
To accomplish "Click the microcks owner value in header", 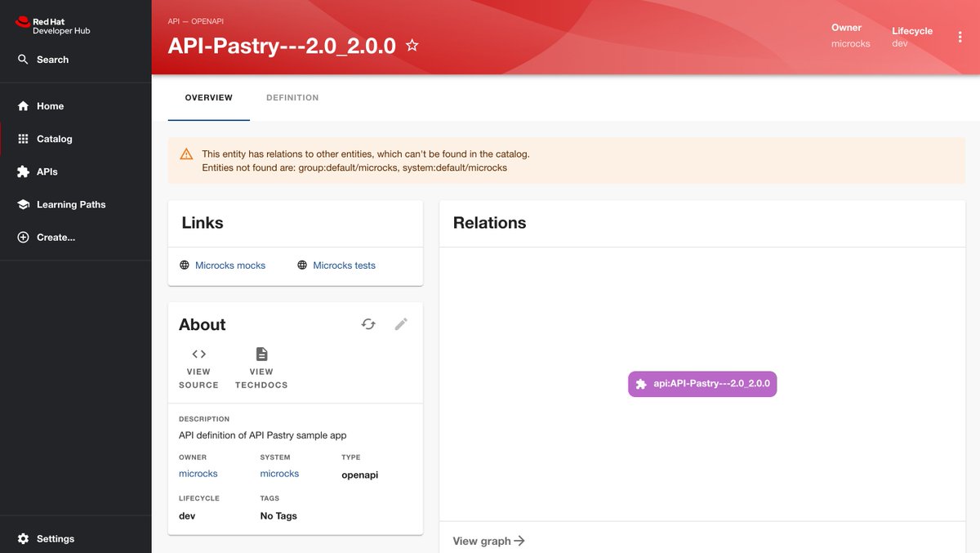I will (x=851, y=44).
